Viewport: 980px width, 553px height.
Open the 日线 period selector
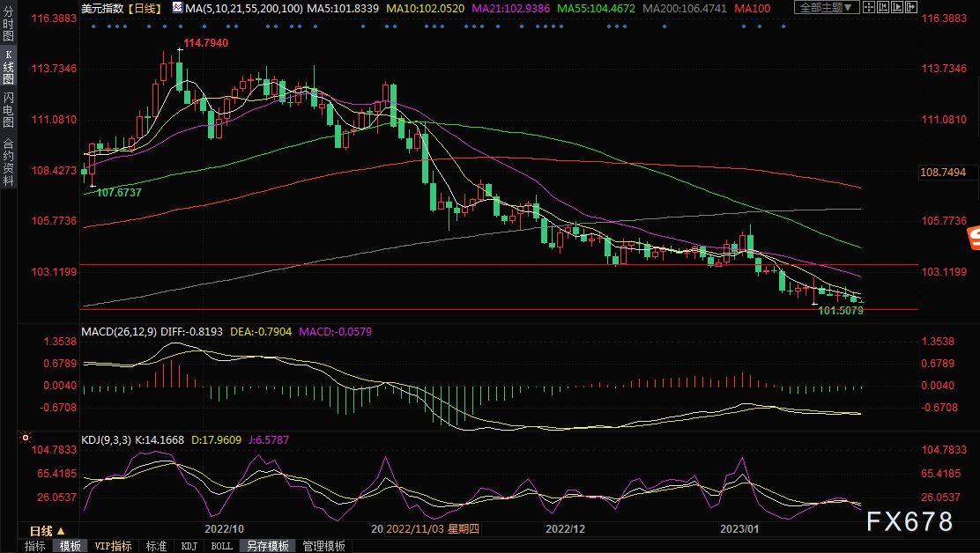point(48,531)
